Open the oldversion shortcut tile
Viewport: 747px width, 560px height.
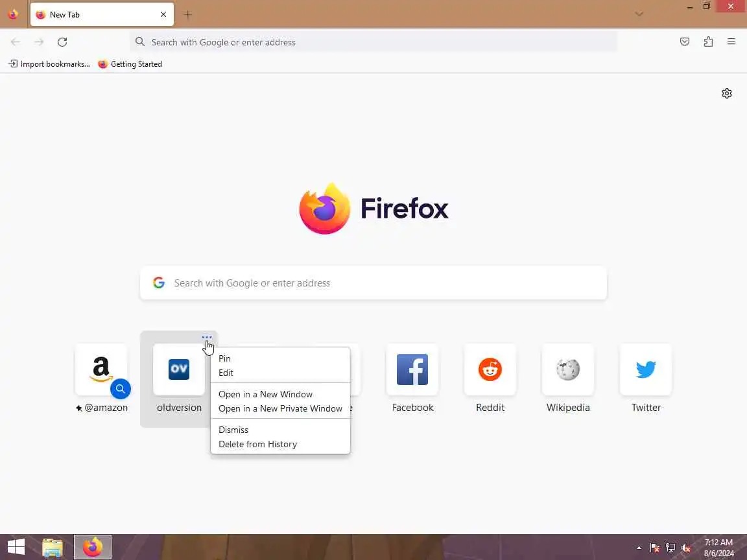click(179, 369)
